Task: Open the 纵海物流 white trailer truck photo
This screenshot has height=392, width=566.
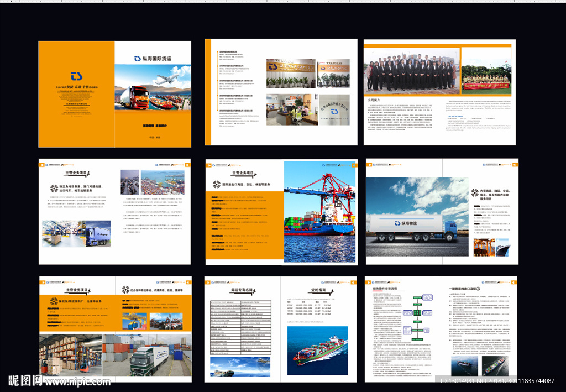Action: (417, 217)
